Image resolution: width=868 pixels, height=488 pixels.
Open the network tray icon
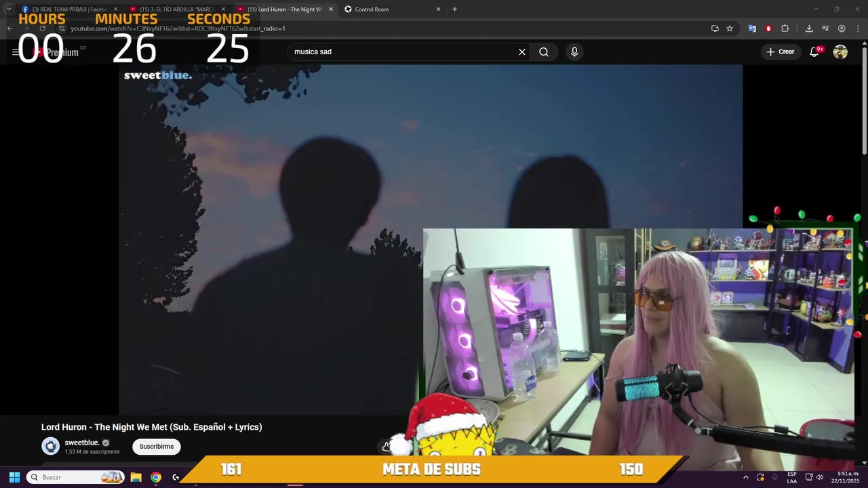pyautogui.click(x=809, y=477)
